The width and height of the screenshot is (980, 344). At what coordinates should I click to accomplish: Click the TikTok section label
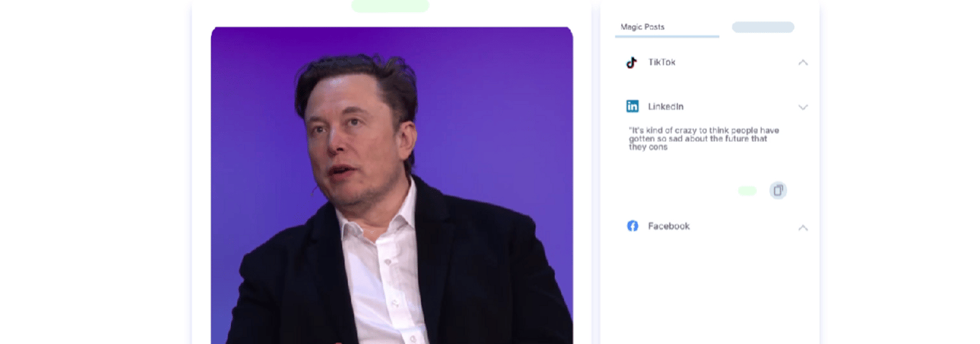click(661, 62)
